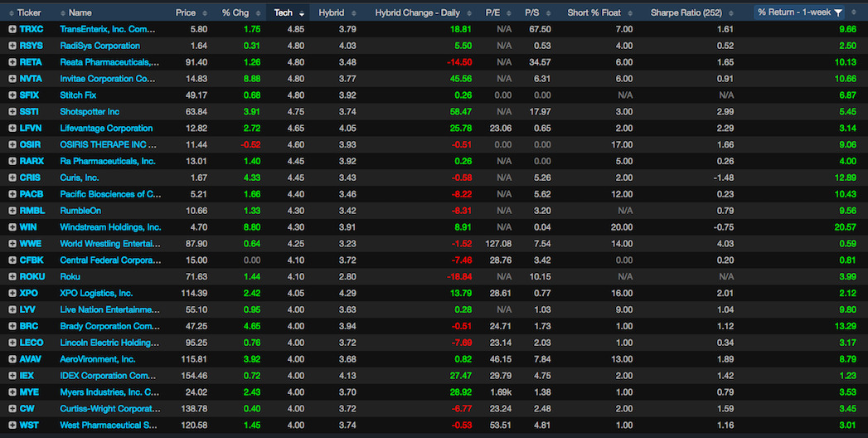Screen dimensions: 868x438
Task: Click the plus icon beside LECO
Action: tap(12, 343)
